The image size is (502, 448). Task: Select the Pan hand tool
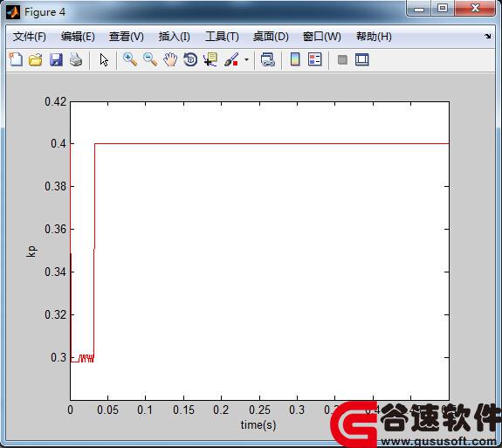pos(170,60)
